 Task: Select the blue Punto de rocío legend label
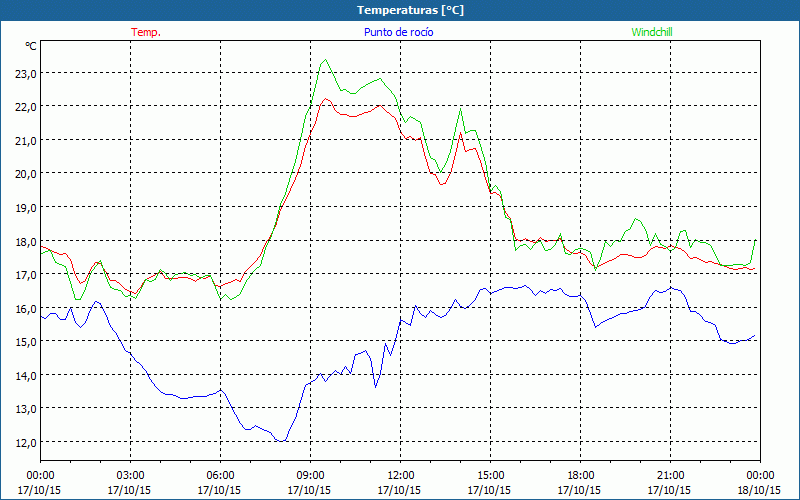398,32
